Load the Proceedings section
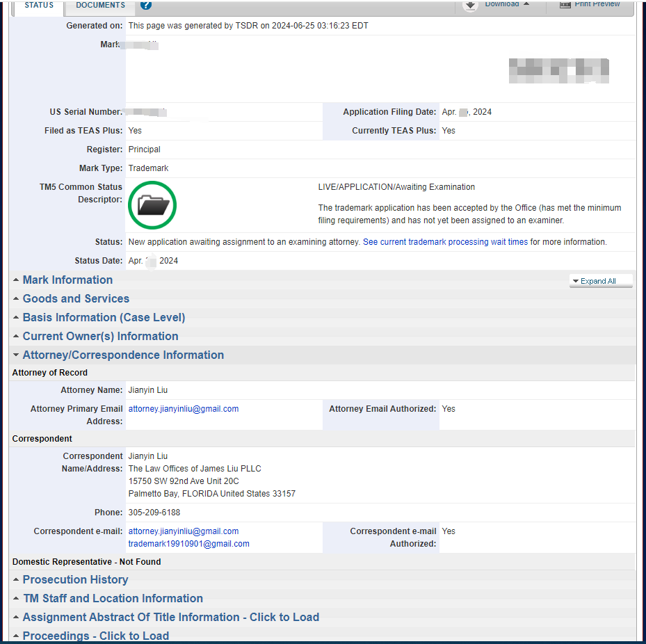646x644 pixels. click(95, 636)
